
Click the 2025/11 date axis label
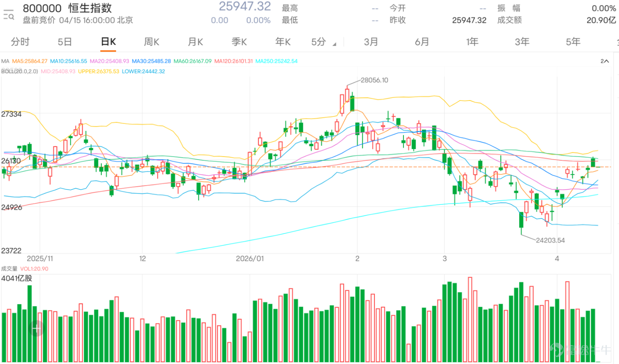coord(40,259)
